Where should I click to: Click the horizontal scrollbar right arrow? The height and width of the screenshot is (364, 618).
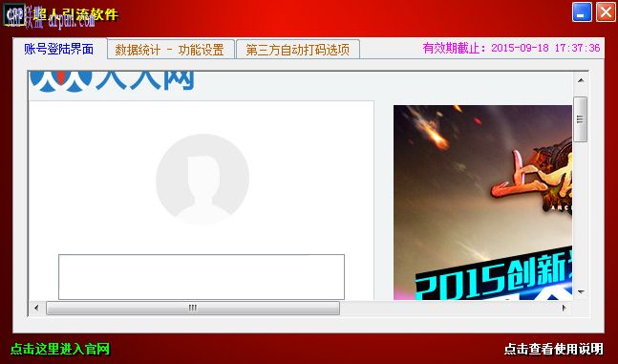pos(564,308)
